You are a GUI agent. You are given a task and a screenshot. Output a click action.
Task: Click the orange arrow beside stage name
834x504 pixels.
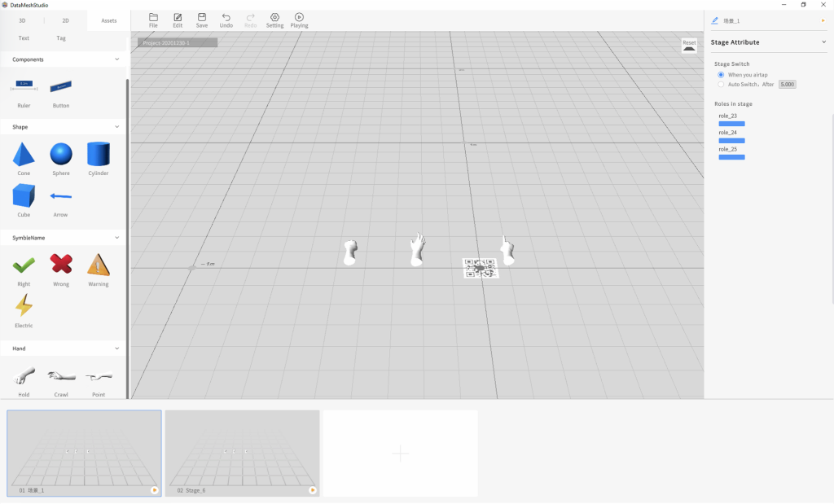pyautogui.click(x=823, y=20)
